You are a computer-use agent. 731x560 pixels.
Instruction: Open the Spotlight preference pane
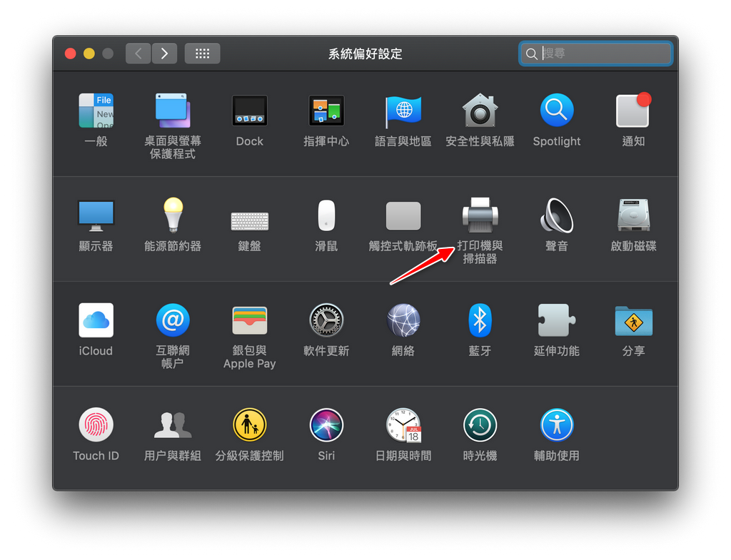tap(557, 111)
